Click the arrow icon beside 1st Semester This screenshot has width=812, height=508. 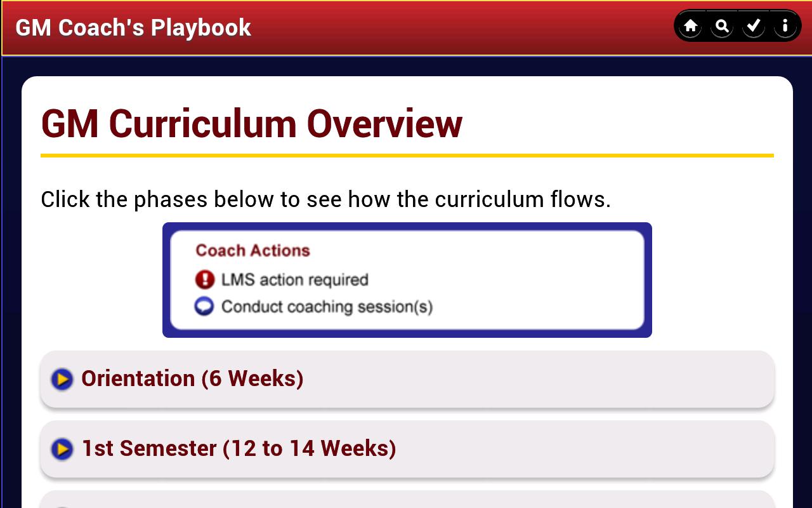point(62,449)
